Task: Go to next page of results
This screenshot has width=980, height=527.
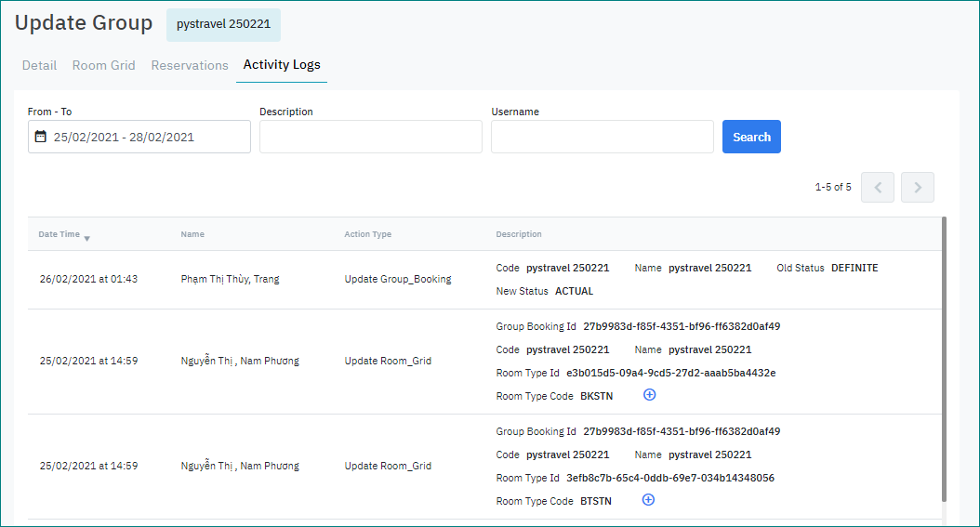Action: tap(918, 187)
